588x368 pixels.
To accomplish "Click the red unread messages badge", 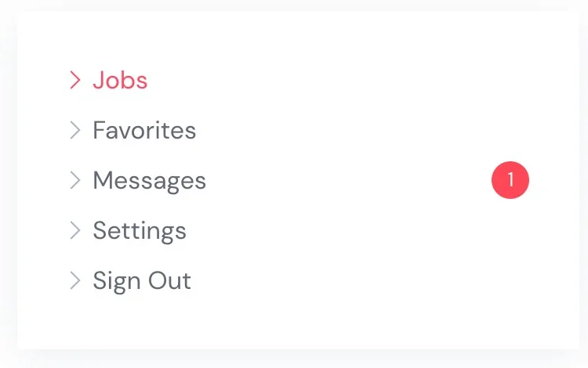I will click(510, 180).
